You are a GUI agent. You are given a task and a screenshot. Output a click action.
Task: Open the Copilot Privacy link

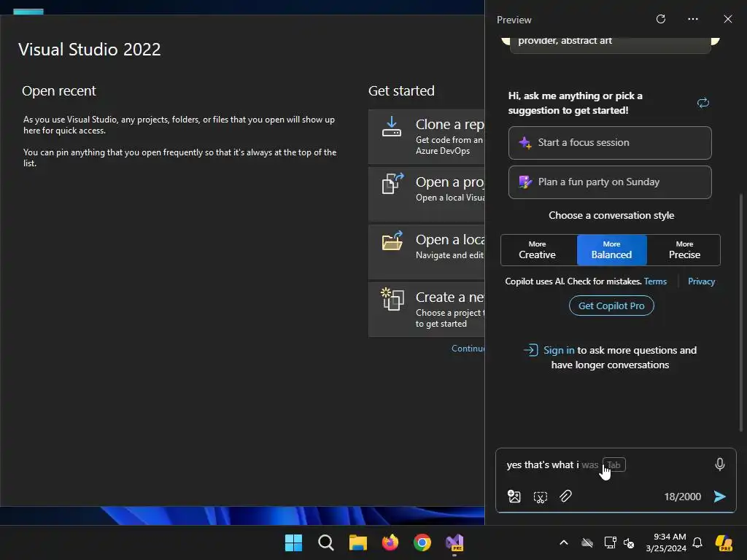click(x=701, y=281)
